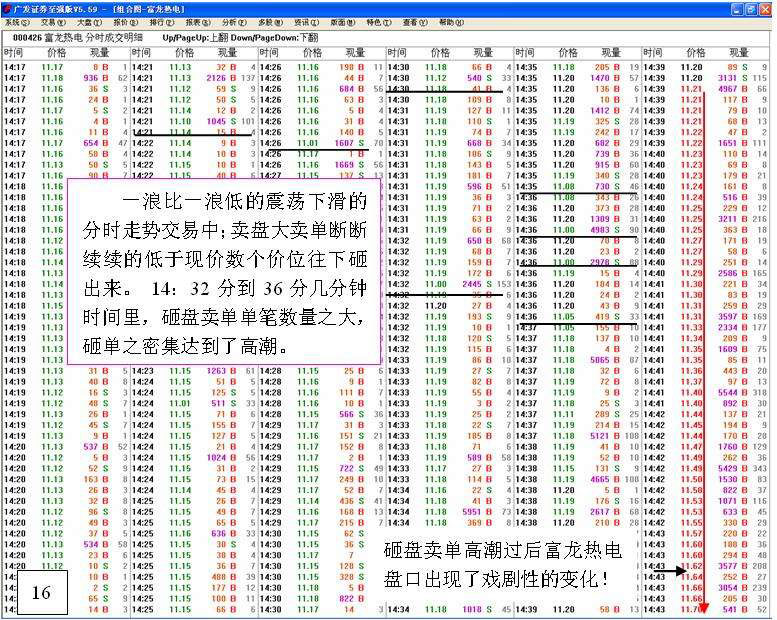
Task: Select the 3131 S volume cell at 14:39
Action: pos(733,78)
